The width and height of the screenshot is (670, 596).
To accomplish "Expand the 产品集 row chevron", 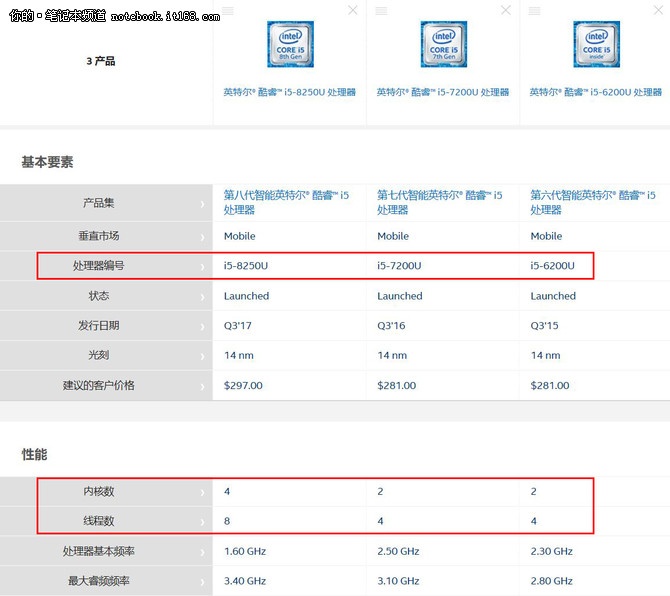I will (203, 204).
